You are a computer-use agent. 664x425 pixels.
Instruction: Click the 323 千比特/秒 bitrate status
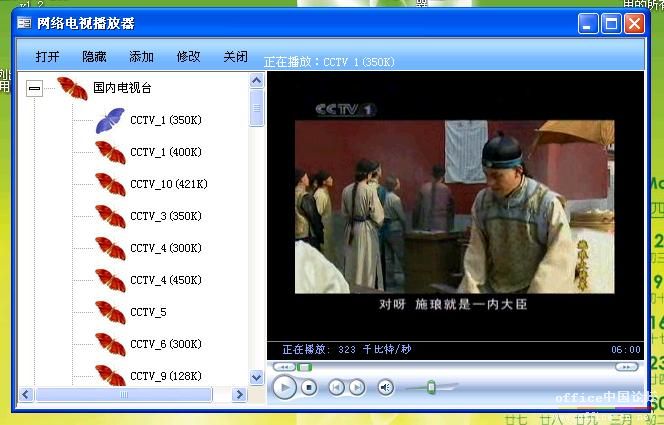pyautogui.click(x=375, y=350)
